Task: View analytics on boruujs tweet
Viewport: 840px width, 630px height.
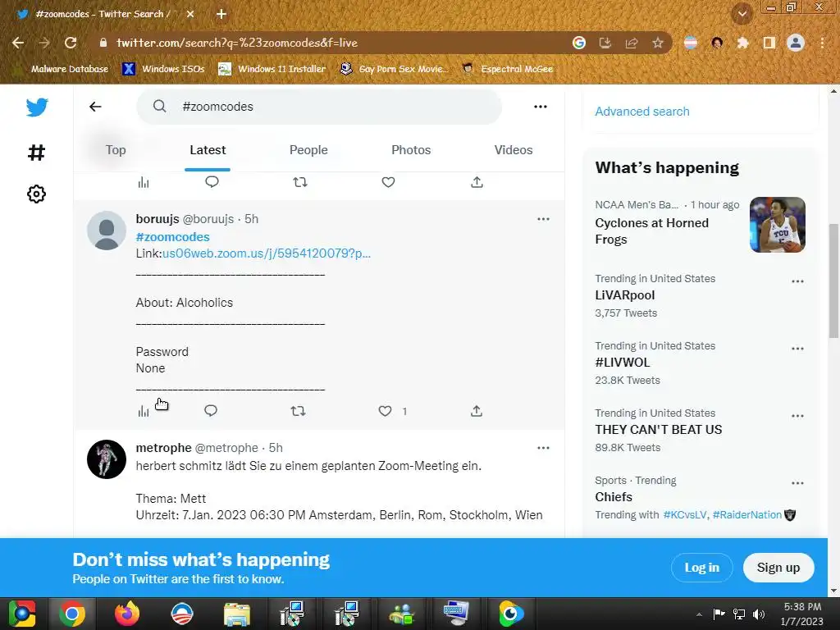Action: (x=143, y=411)
